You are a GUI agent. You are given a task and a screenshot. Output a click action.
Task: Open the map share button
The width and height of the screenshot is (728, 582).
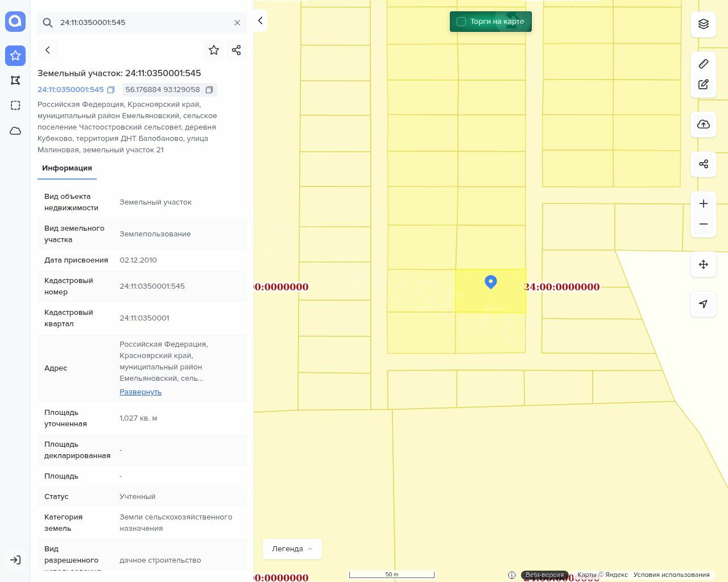point(704,164)
